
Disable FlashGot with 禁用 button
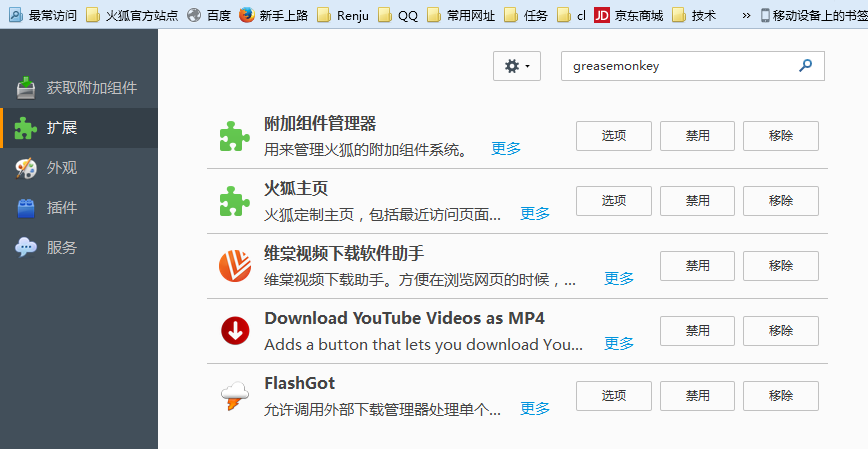click(698, 396)
